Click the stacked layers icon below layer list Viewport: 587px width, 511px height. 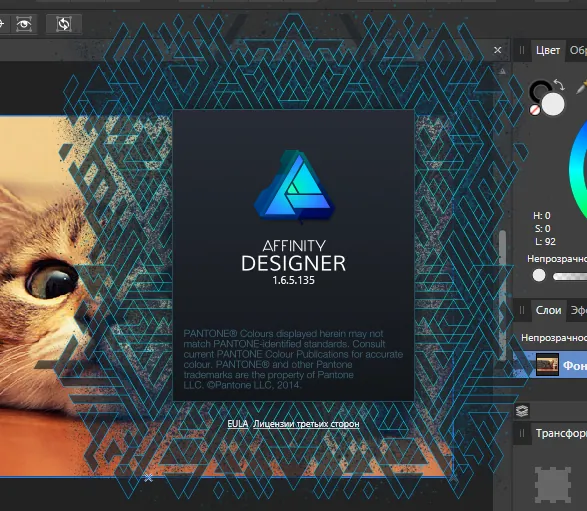pos(522,411)
